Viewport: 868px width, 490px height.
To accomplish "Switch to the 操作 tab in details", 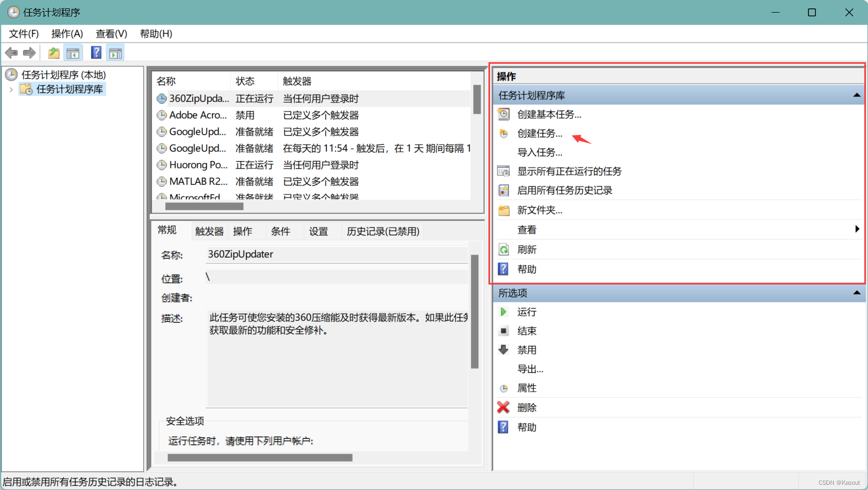I will 243,231.
